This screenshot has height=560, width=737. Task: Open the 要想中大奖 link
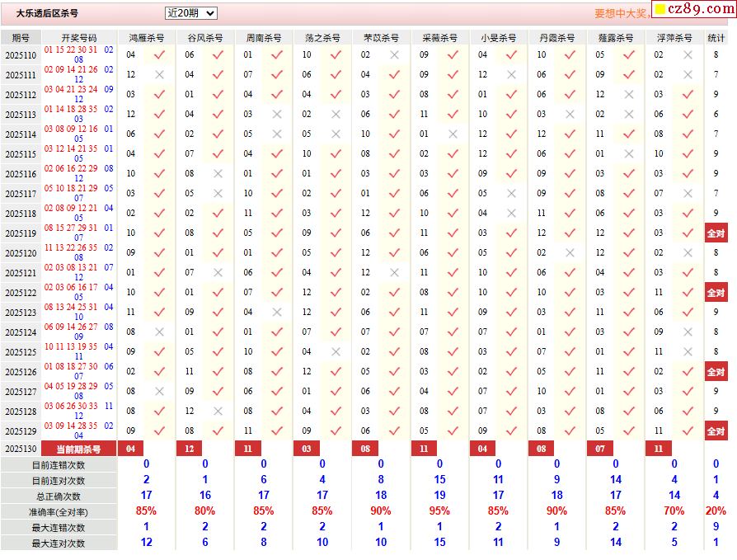(x=622, y=14)
